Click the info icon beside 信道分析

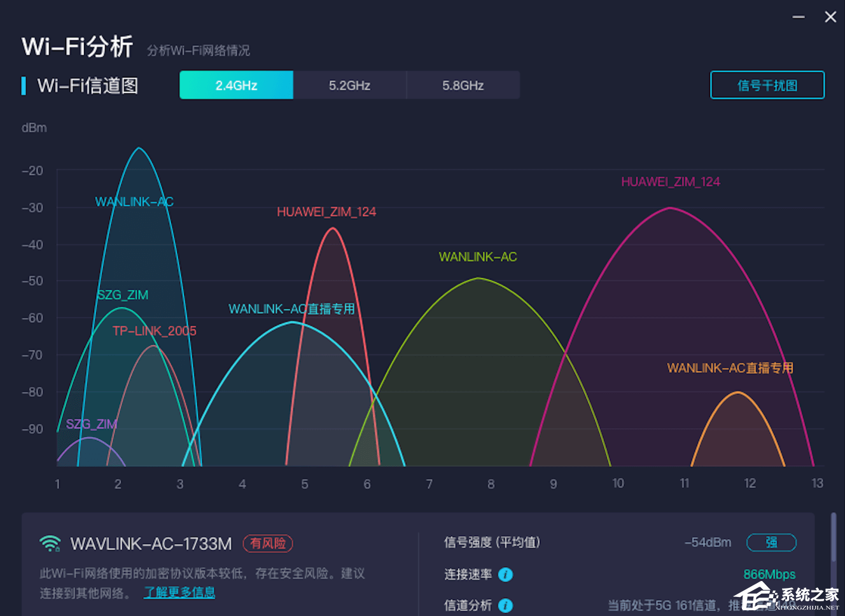505,605
